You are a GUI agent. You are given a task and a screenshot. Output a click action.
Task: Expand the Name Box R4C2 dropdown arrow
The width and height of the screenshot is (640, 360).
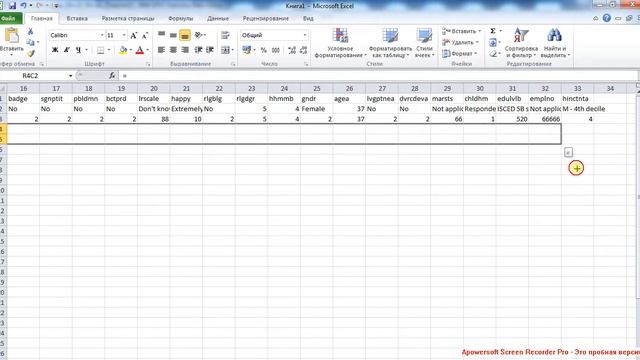(71, 76)
